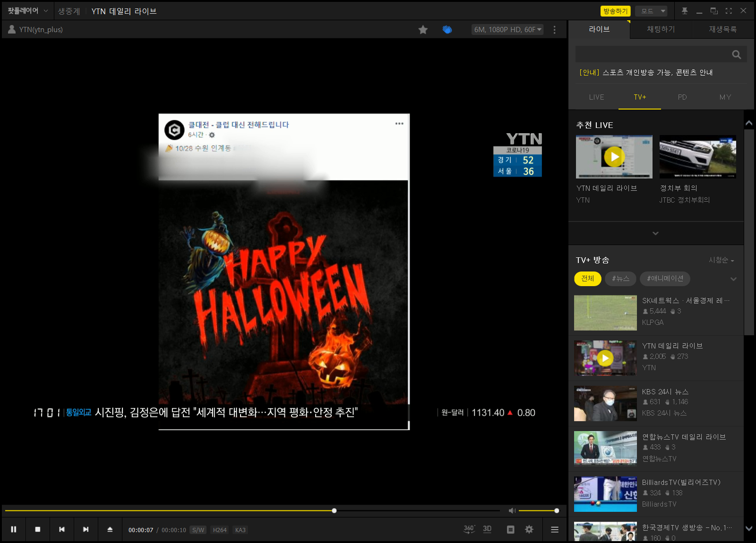This screenshot has height=543, width=756.
Task: Open the KBS 24시 뉴스 broadcast
Action: [656, 403]
